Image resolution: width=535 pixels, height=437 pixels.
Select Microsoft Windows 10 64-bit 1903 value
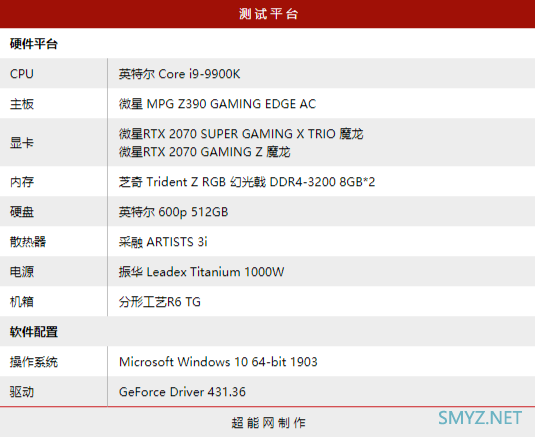click(218, 362)
